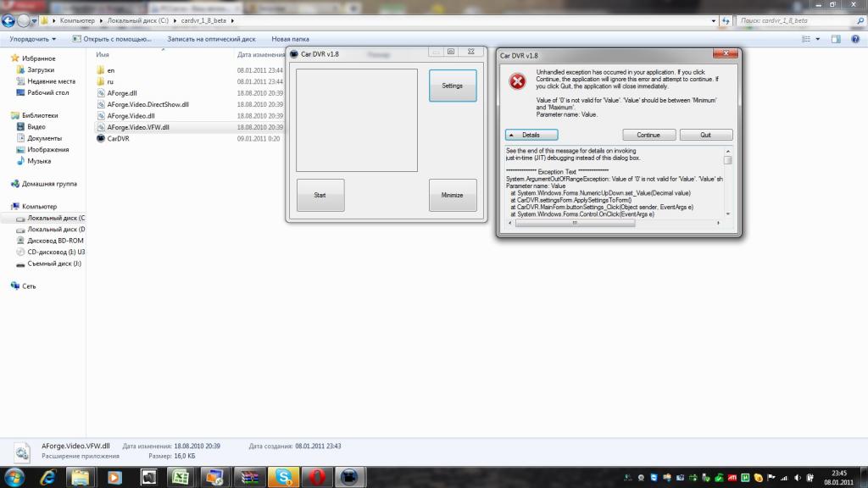Click Continue in the error dialog
This screenshot has height=488, width=868.
click(x=648, y=135)
